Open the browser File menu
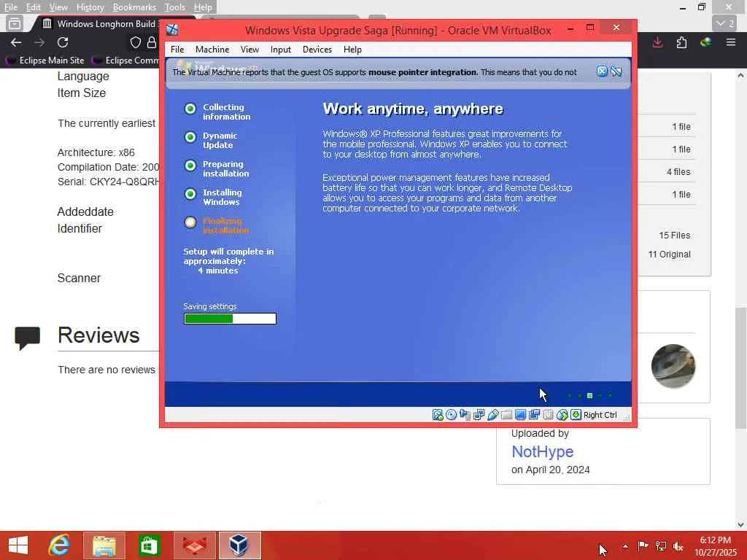The image size is (747, 560). [x=10, y=7]
